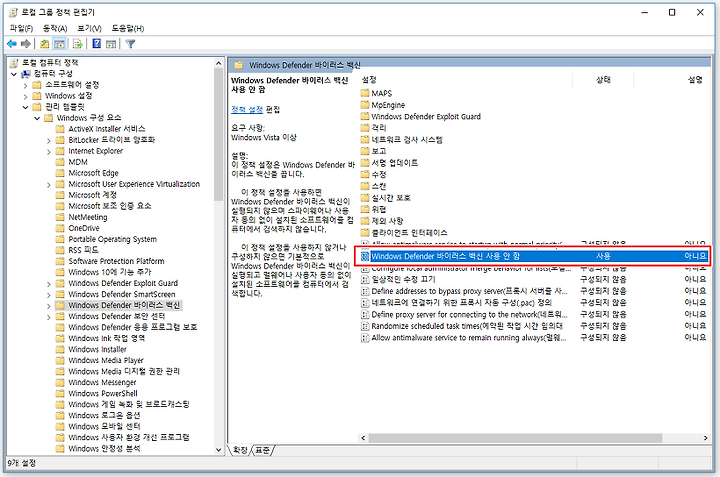Select the 격리 folder in settings list

[x=373, y=128]
